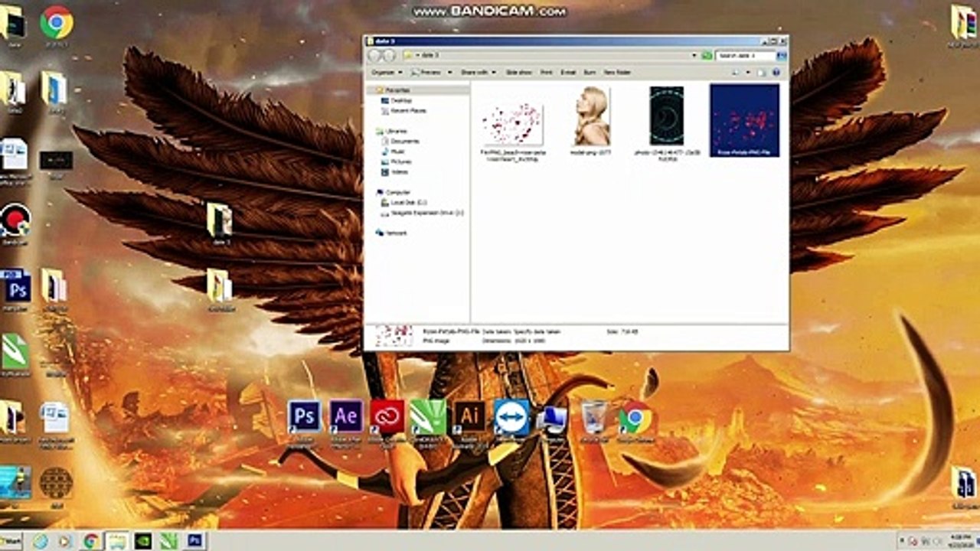Click New folder in Explorer toolbar
Screen dimensions: 980x551
[x=617, y=72]
